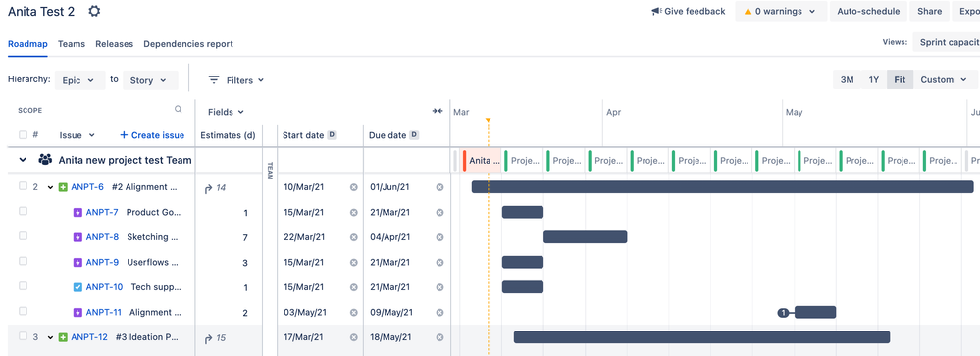Open the Custom timeframe dropdown
The height and width of the screenshot is (356, 980).
(945, 80)
